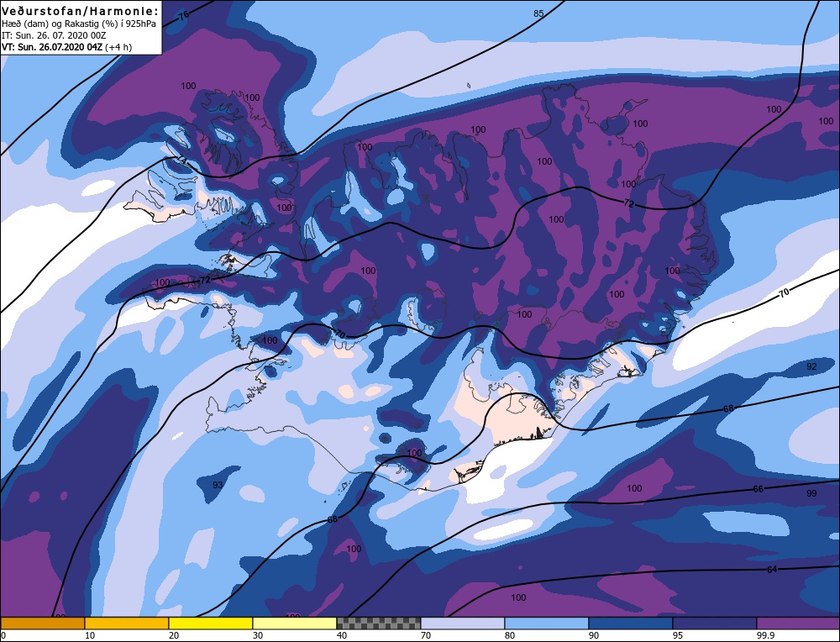Click the "85" contour label
840x642 pixels.
click(x=538, y=13)
